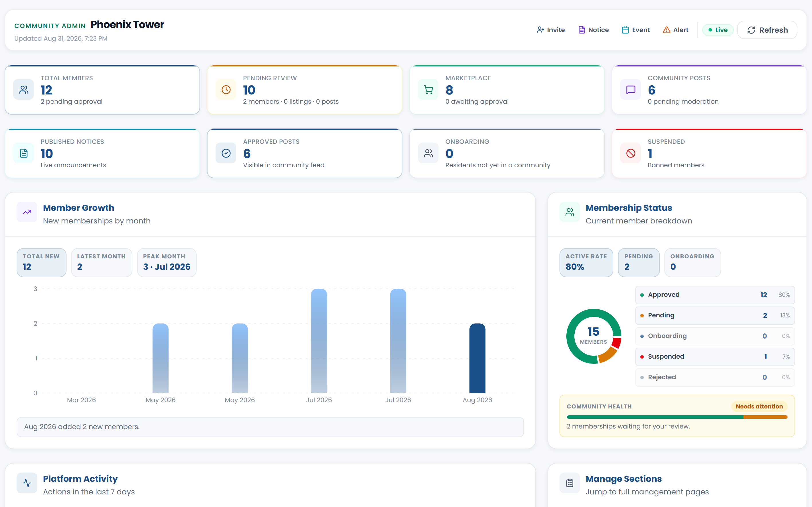Click 'Aug 2026 added 2 new members.' note
Screen dimensions: 812x507
(270, 427)
